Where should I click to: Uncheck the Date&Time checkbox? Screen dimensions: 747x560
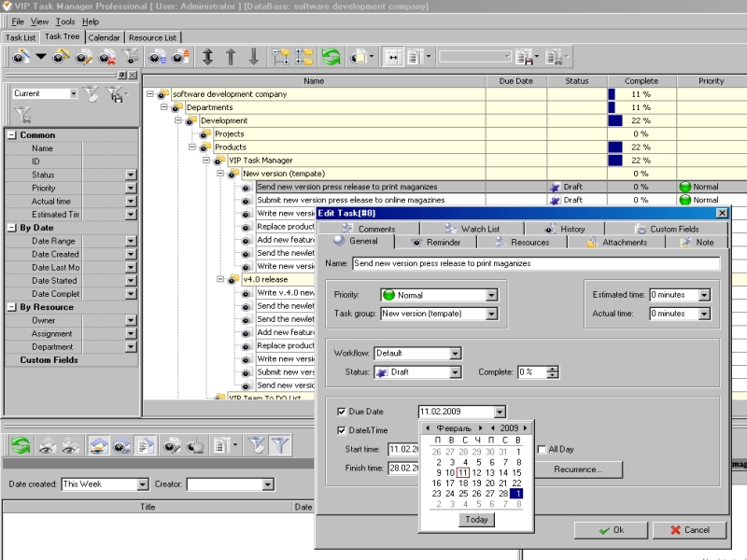click(x=341, y=430)
